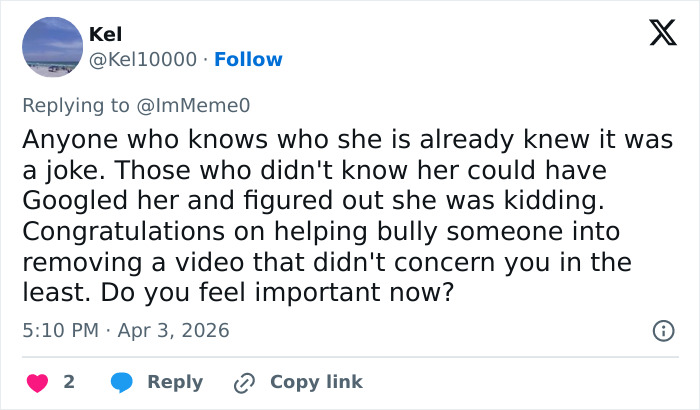
Task: Click the Copy link text label
Action: pos(316,382)
